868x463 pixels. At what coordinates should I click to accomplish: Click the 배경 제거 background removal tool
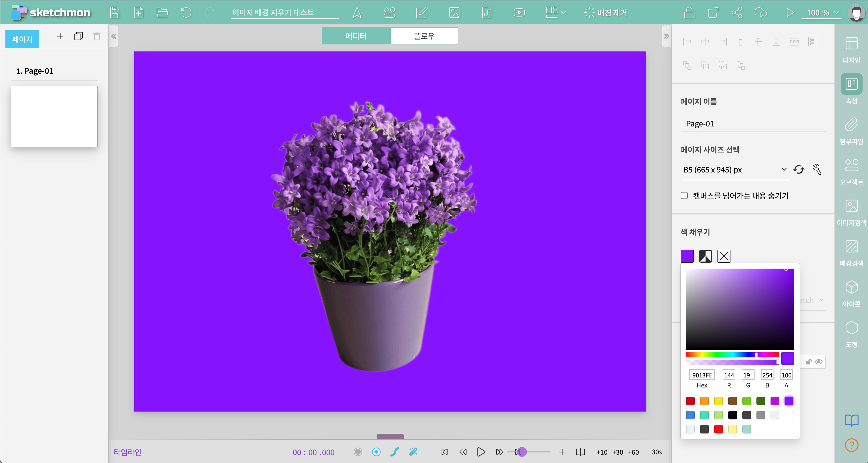coord(605,13)
